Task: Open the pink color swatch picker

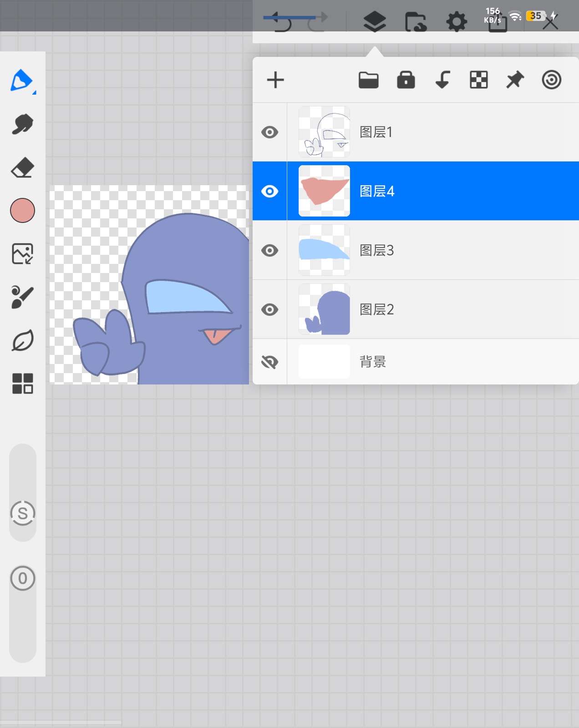Action: (x=22, y=211)
